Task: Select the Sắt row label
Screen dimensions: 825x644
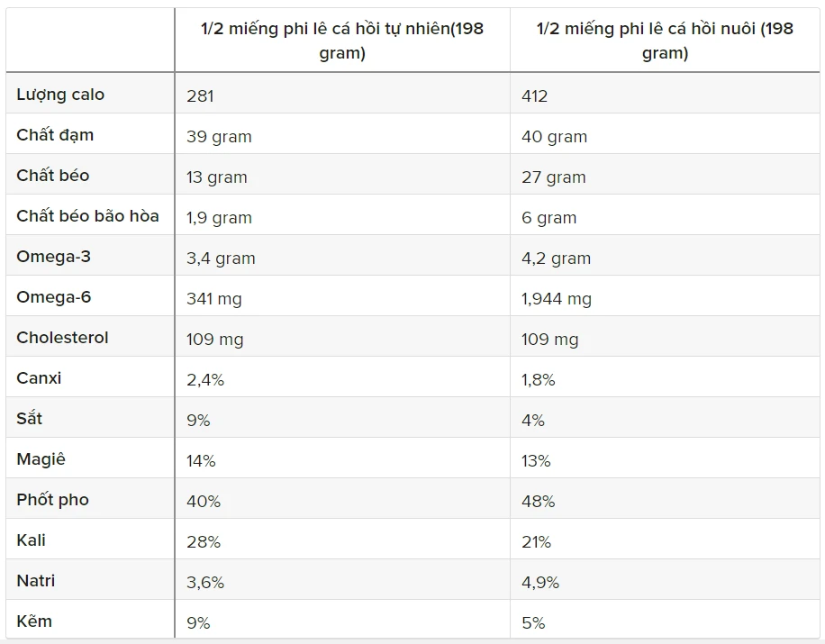Action: pos(30,419)
